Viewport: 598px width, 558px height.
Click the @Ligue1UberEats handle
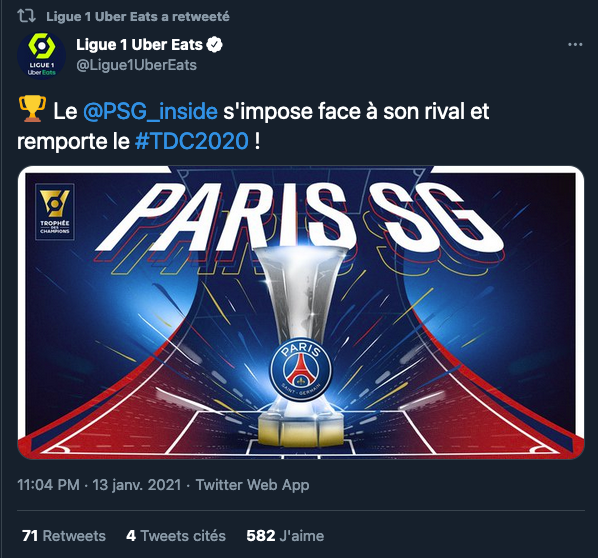(x=137, y=65)
